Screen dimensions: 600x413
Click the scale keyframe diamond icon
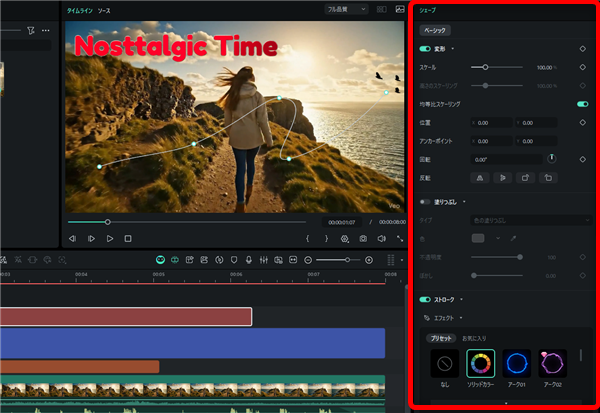(x=583, y=66)
